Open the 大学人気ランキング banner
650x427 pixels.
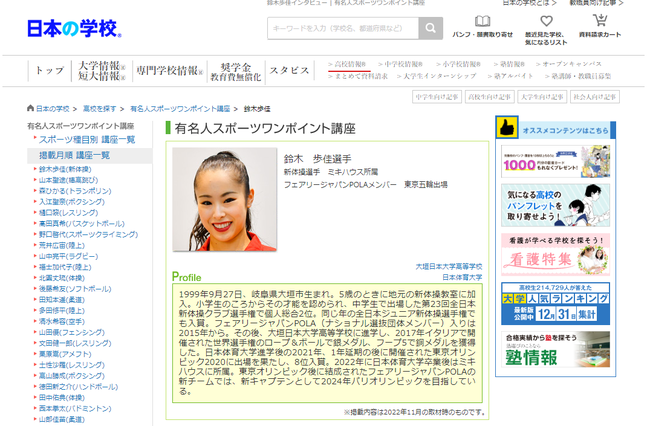click(x=555, y=301)
